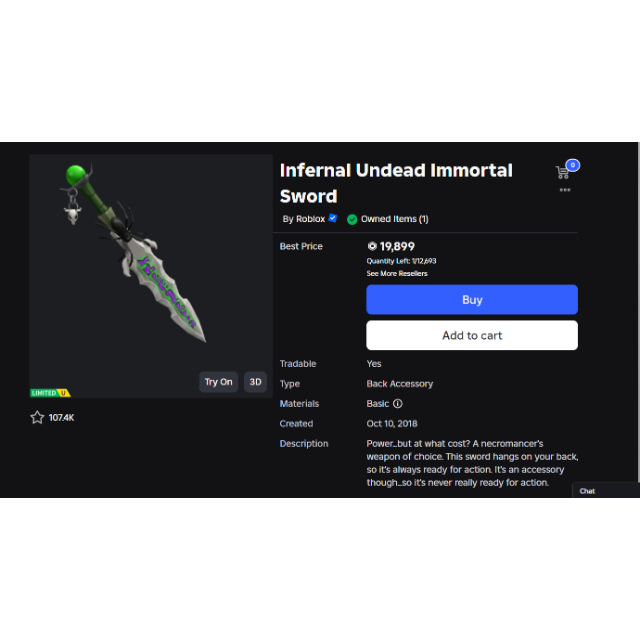
Task: Open the Chat panel
Action: click(x=588, y=491)
